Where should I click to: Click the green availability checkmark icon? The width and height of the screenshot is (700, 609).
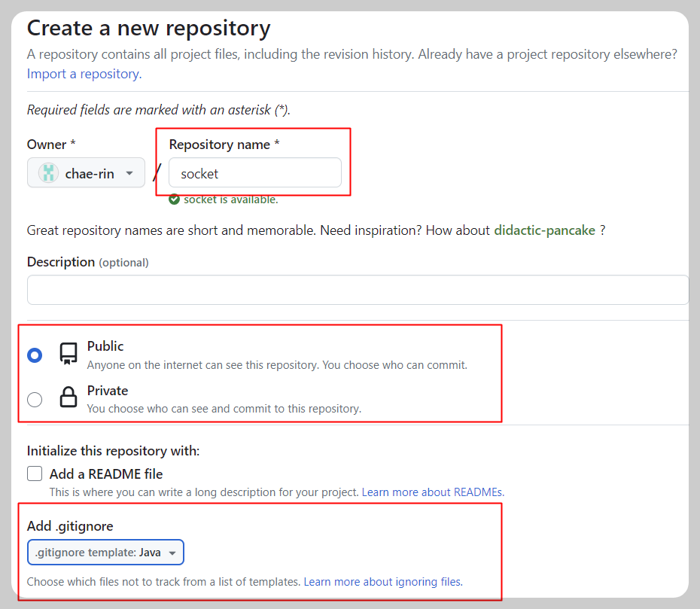174,199
